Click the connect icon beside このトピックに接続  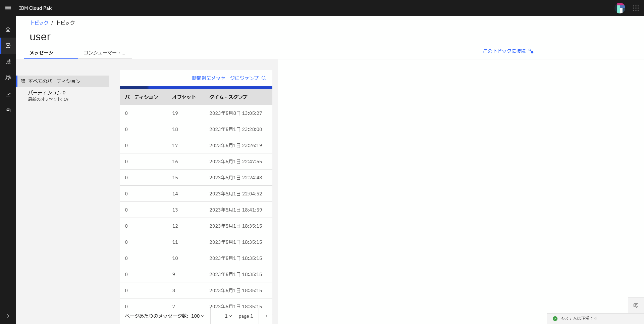(x=531, y=51)
